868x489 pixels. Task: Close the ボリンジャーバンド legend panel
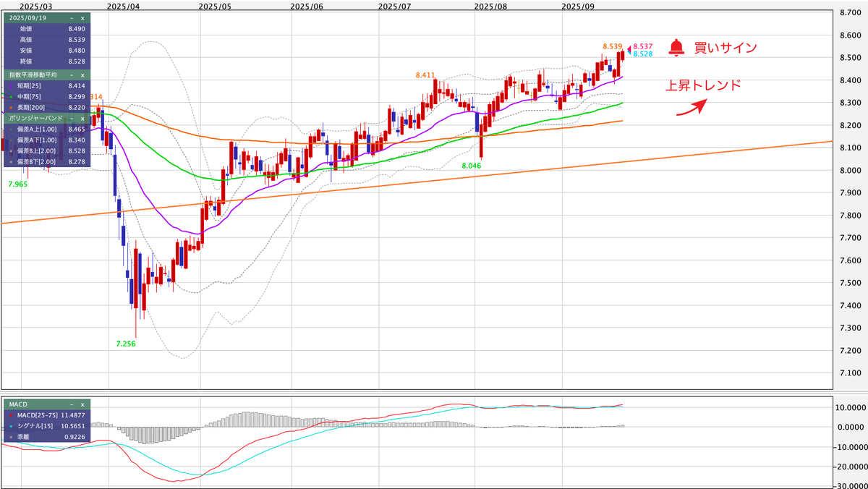pos(82,117)
